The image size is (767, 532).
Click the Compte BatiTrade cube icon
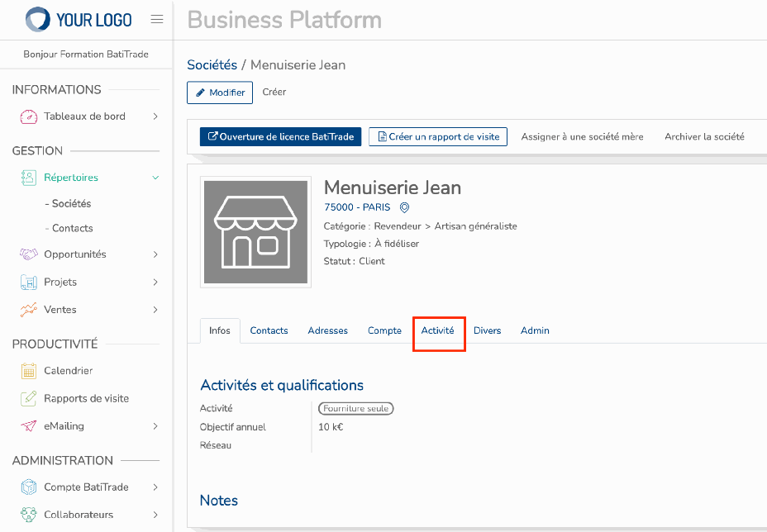coord(29,487)
